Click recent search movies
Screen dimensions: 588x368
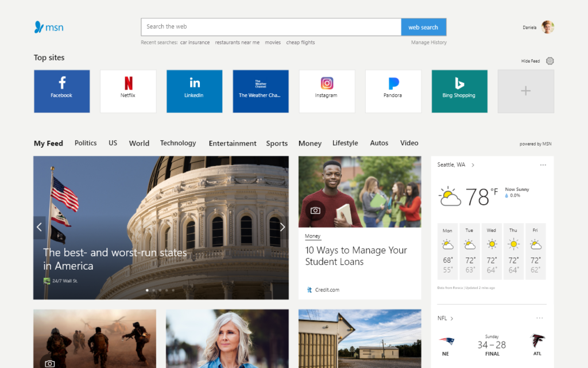coord(273,43)
